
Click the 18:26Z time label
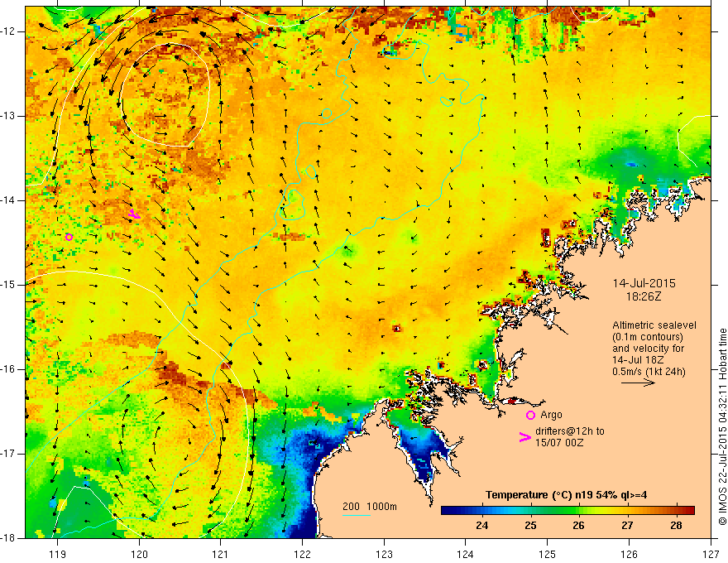click(x=643, y=296)
